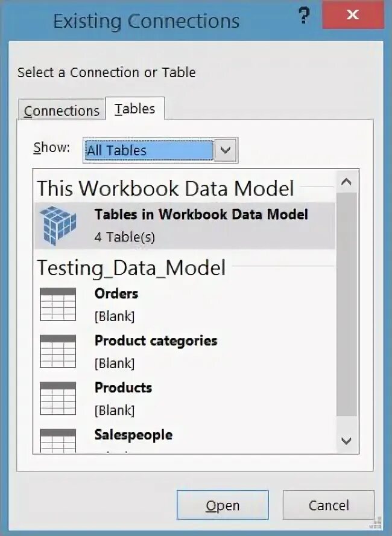392x536 pixels.
Task: Click the Help question mark icon
Action: (x=304, y=16)
